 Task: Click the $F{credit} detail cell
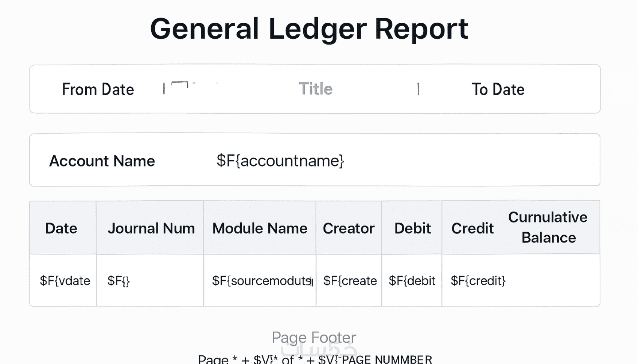[x=478, y=281]
